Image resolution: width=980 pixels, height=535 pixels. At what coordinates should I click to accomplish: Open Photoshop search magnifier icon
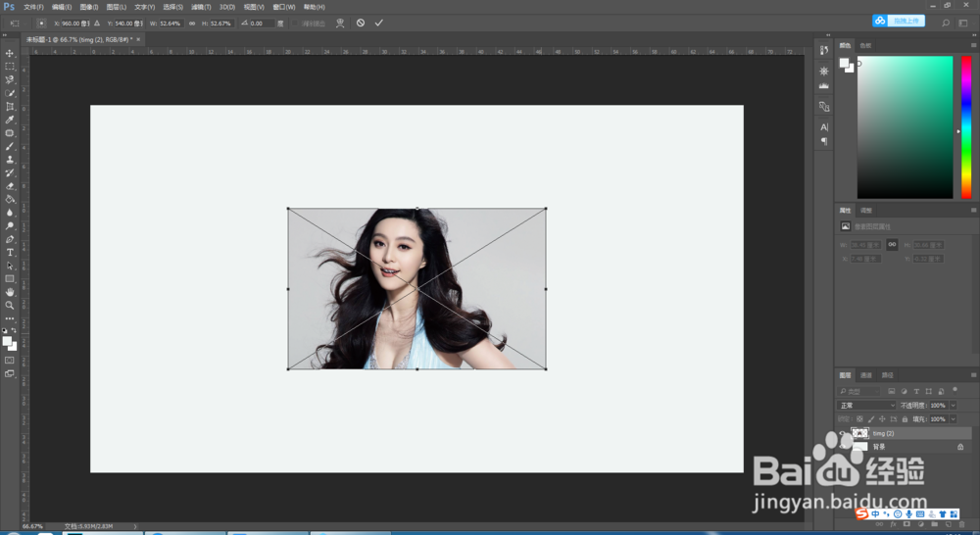coord(946,24)
